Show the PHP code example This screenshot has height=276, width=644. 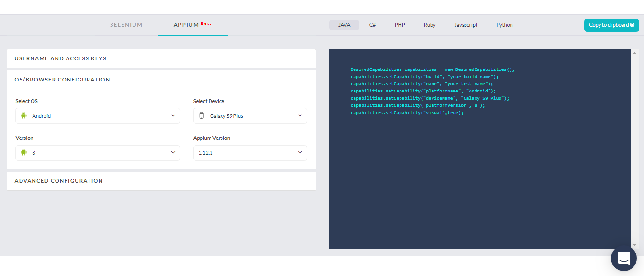pos(400,25)
